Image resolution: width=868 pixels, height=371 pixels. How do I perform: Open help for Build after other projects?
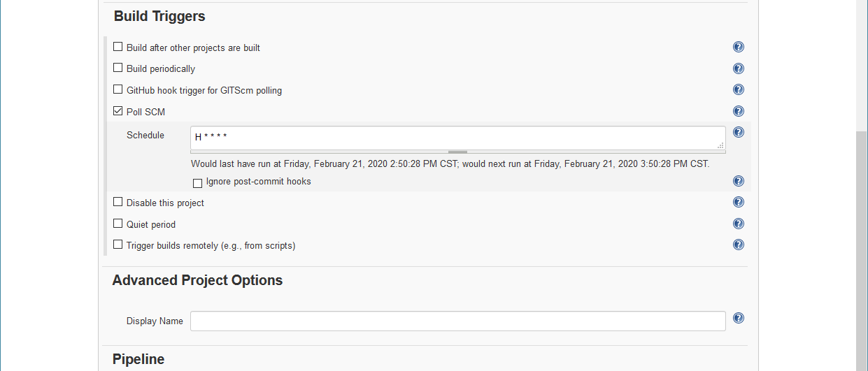[x=738, y=47]
